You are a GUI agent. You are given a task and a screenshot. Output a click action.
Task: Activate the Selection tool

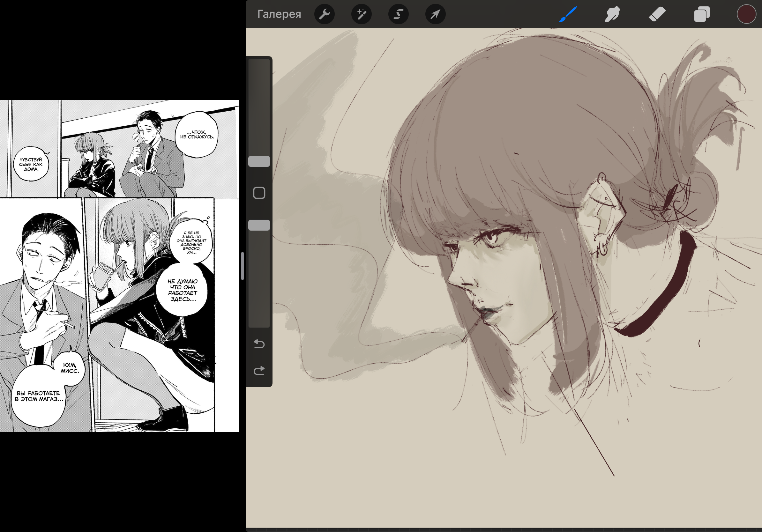398,14
